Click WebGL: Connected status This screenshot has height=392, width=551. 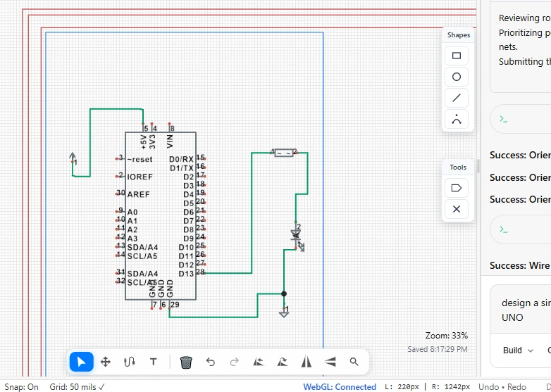coord(340,387)
